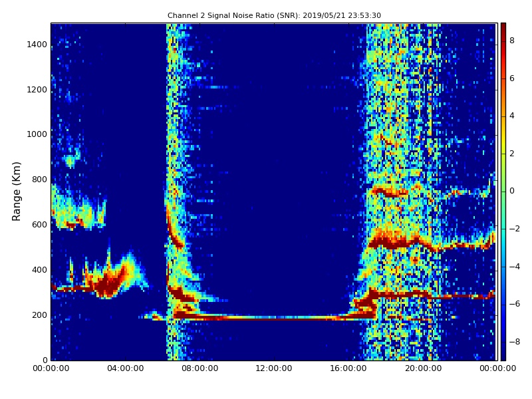Click the colorbar tick label '6'
The height and width of the screenshot is (399, 532).
(x=512, y=78)
